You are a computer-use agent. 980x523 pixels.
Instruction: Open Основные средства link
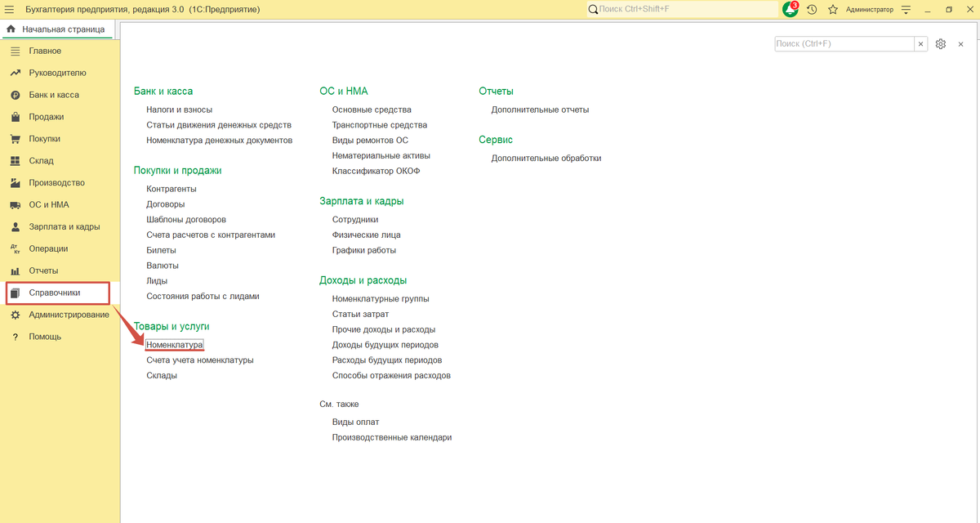click(x=372, y=110)
